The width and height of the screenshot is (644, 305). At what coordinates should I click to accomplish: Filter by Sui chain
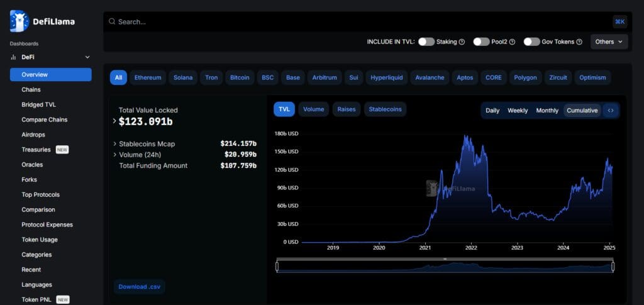(353, 77)
